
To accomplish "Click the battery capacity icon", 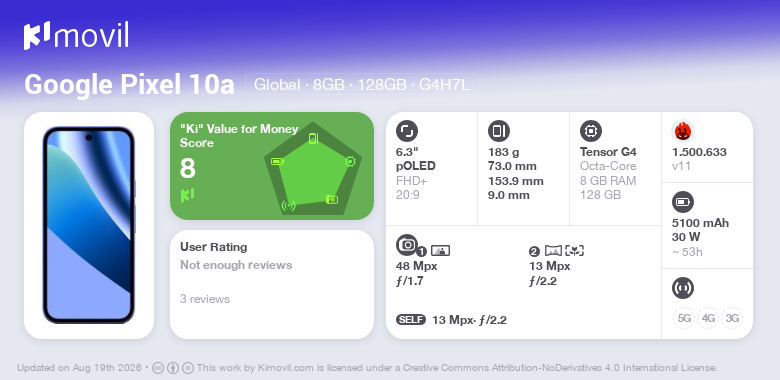I will click(x=683, y=202).
